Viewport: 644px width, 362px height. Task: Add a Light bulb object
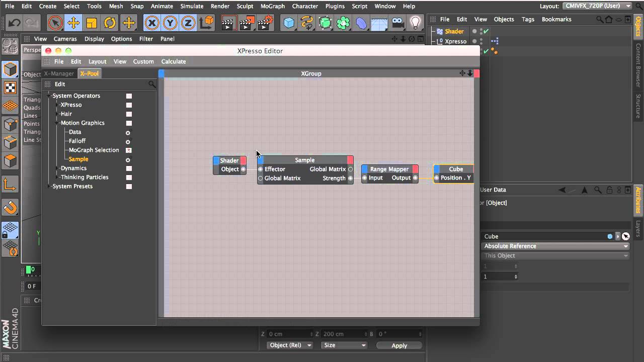pyautogui.click(x=415, y=23)
